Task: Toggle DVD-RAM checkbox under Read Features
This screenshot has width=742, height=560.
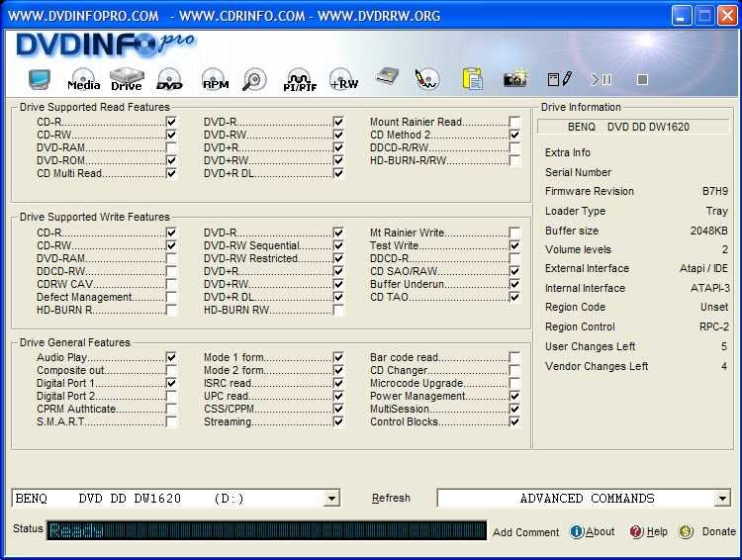Action: [171, 147]
